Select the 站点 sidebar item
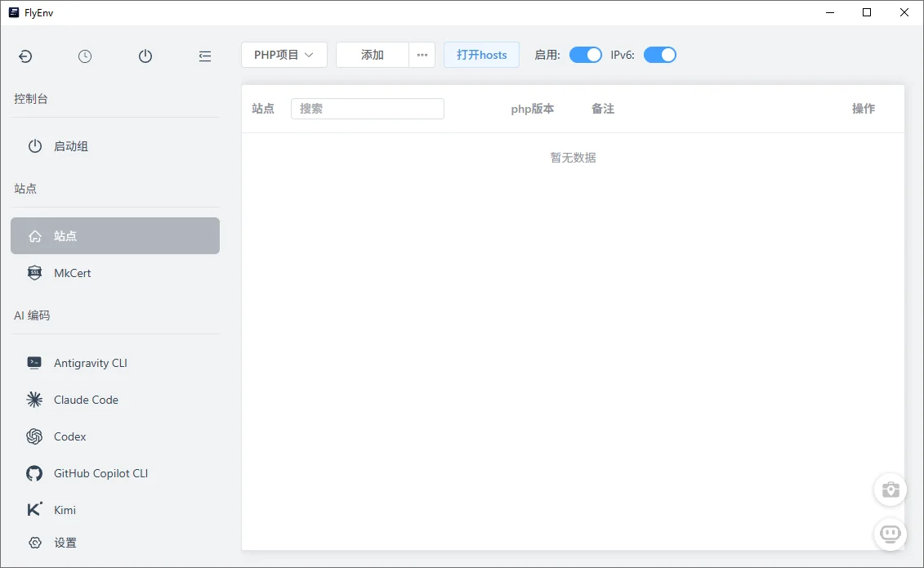The height and width of the screenshot is (568, 924). [115, 235]
